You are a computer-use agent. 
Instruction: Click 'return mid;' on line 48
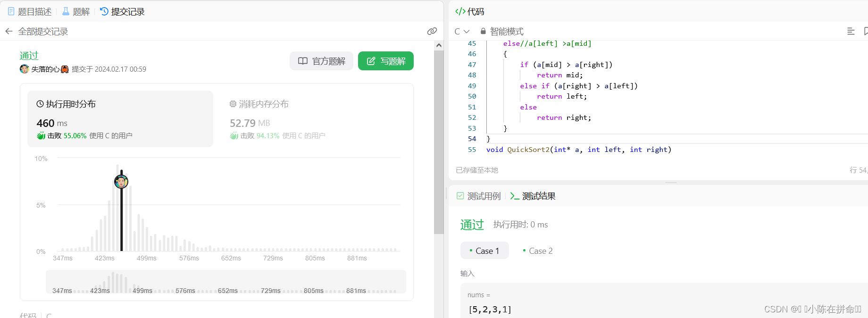point(560,75)
